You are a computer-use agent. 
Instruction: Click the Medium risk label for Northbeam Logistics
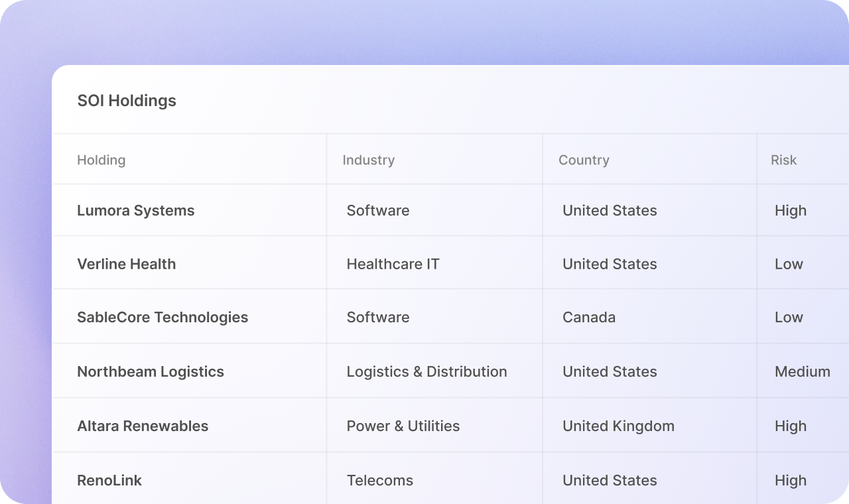[x=803, y=371]
